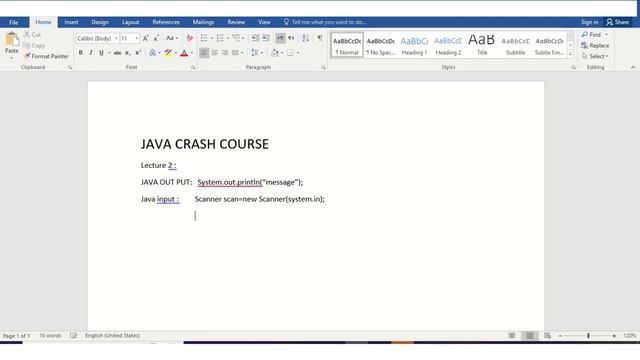Toggle underline formatting
The width and height of the screenshot is (640, 360).
(101, 53)
